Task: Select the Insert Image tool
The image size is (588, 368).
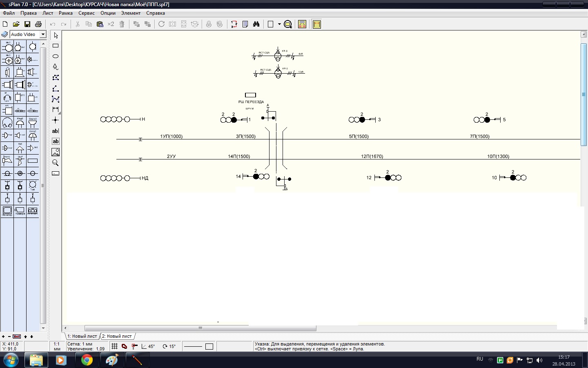Action: pos(56,152)
